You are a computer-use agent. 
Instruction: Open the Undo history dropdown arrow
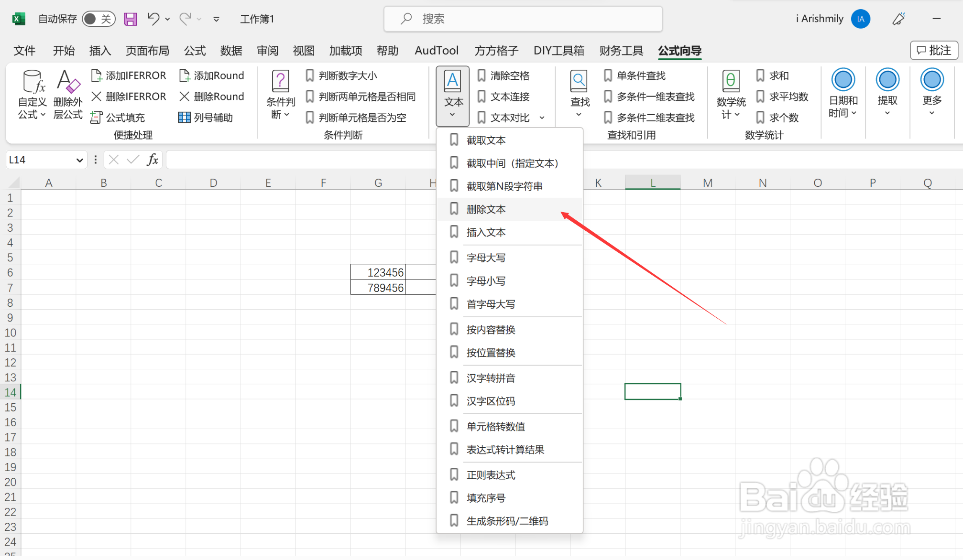(x=167, y=19)
